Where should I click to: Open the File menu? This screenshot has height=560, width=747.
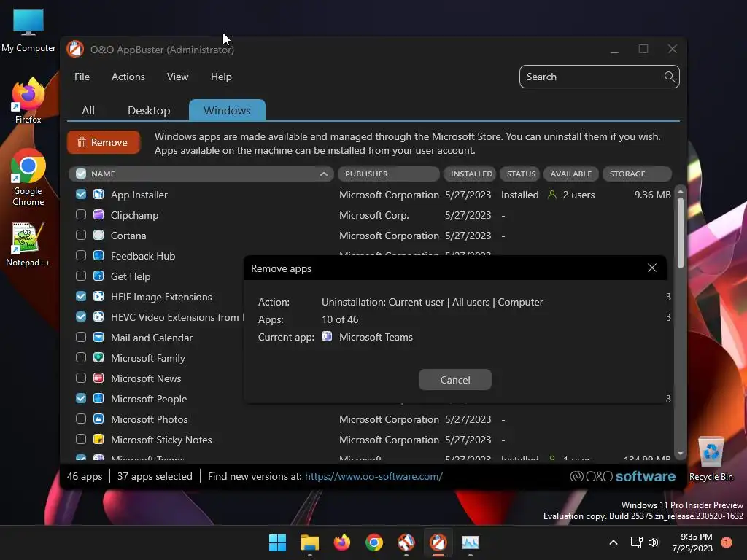coord(82,77)
